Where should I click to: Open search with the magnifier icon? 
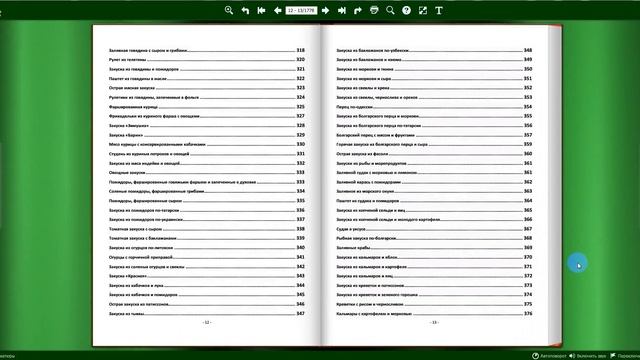coord(390,11)
